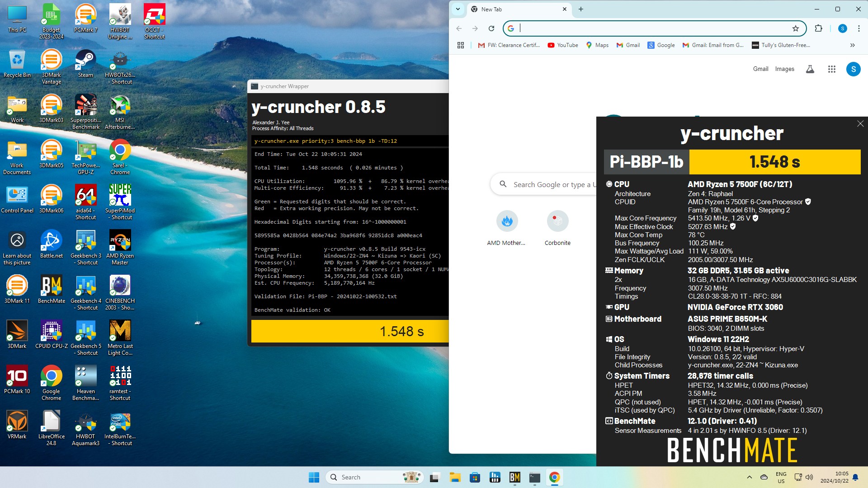Open the tab groups grid button
This screenshot has width=868, height=488.
(461, 45)
